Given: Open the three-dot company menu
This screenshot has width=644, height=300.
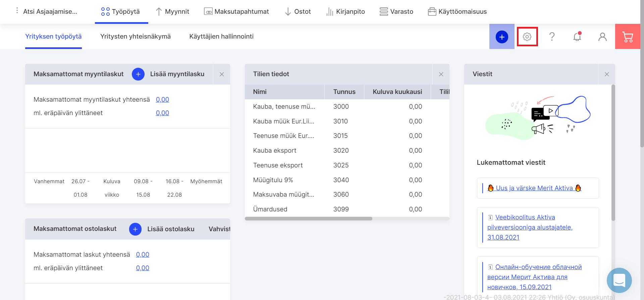Looking at the screenshot, I should (17, 11).
